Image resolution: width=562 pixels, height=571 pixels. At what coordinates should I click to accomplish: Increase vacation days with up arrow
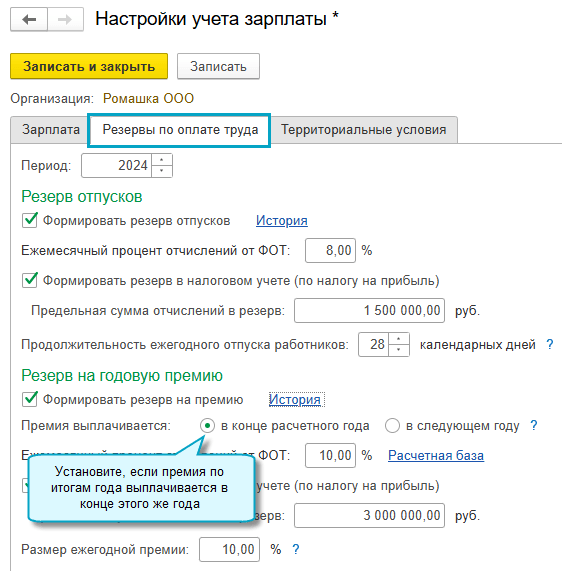pyautogui.click(x=399, y=339)
